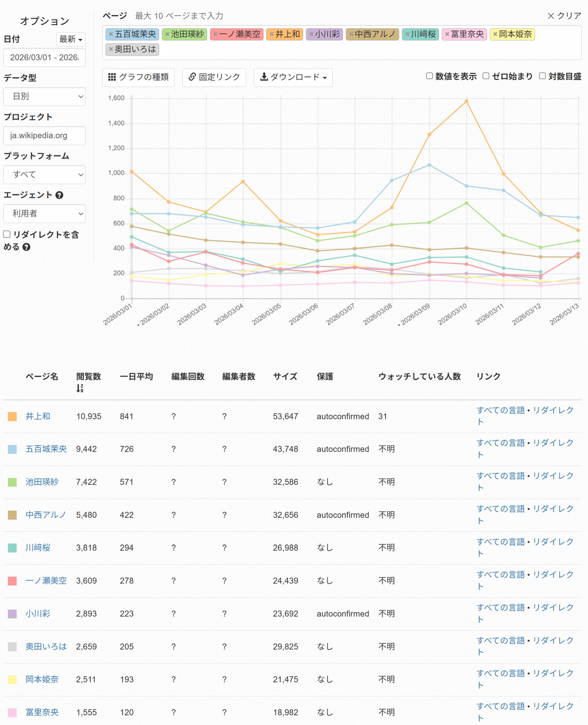Remove the 川﨑桜 tag with its x
Image resolution: width=588 pixels, height=725 pixels.
[x=407, y=34]
